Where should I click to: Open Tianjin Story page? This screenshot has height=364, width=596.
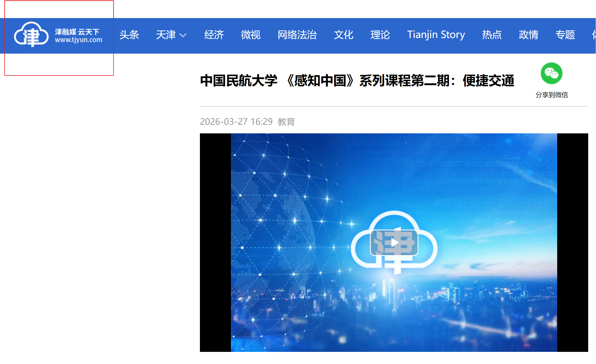tap(436, 35)
